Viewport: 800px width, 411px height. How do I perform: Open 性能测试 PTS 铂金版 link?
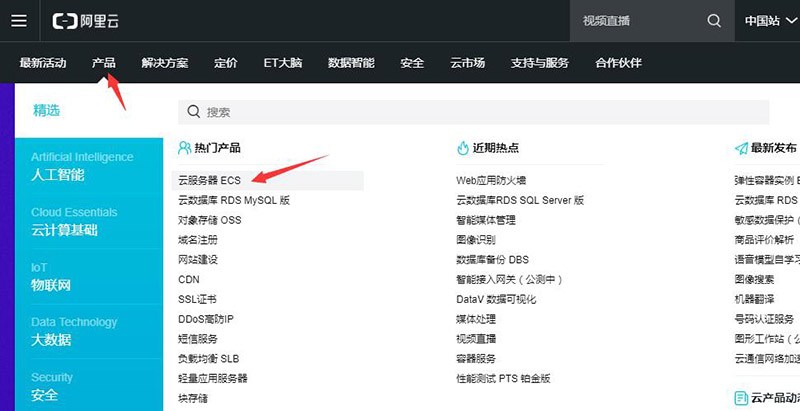503,378
